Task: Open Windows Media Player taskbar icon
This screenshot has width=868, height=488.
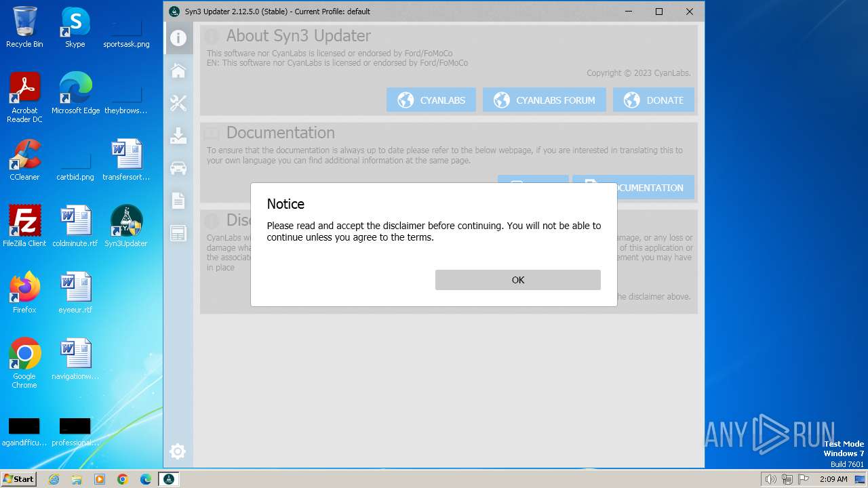Action: point(100,479)
